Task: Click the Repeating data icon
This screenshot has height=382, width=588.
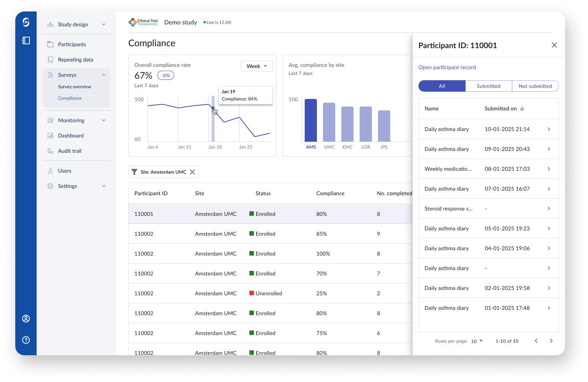Action: click(x=50, y=60)
